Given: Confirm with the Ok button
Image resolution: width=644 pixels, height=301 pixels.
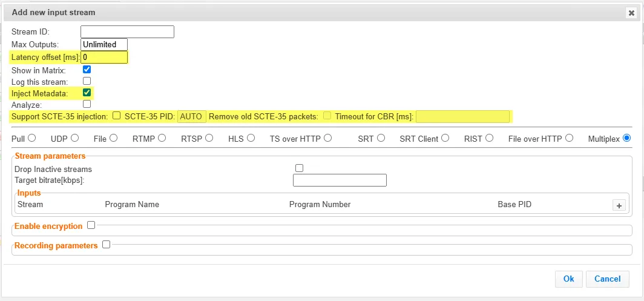Looking at the screenshot, I should click(x=568, y=279).
